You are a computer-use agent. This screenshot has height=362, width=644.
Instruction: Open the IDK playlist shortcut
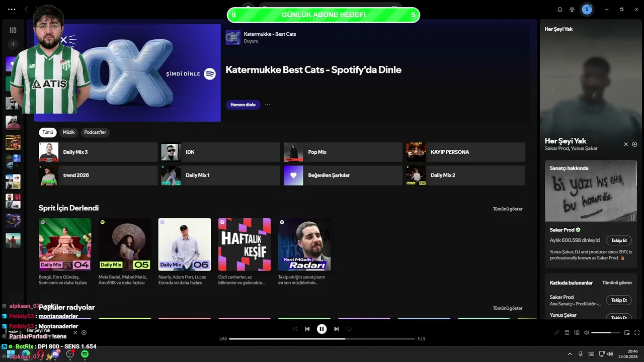pos(220,152)
